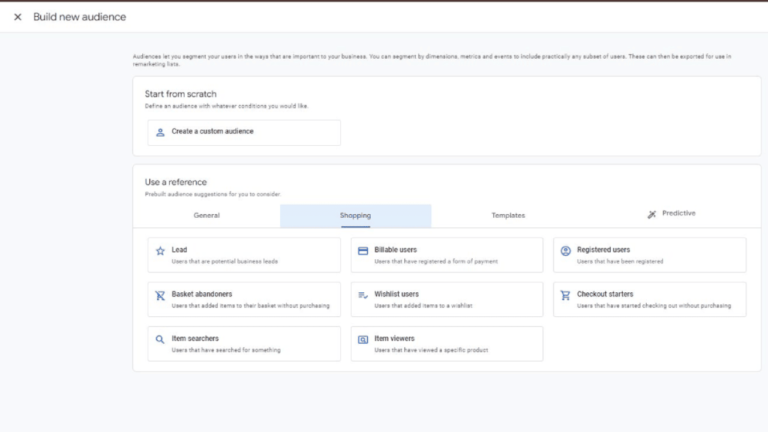Click the Billable users credit card icon

363,251
